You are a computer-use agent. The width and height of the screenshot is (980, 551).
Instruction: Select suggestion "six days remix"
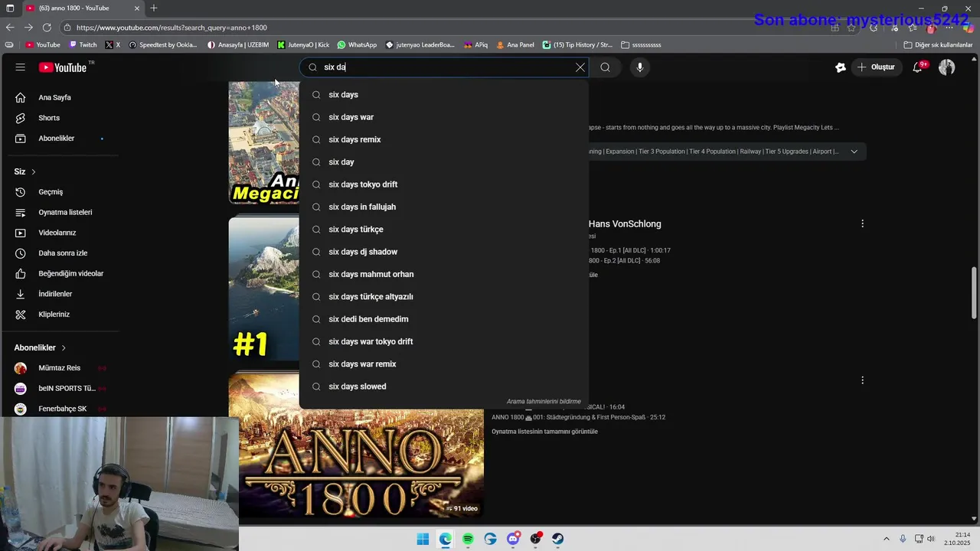click(444, 139)
